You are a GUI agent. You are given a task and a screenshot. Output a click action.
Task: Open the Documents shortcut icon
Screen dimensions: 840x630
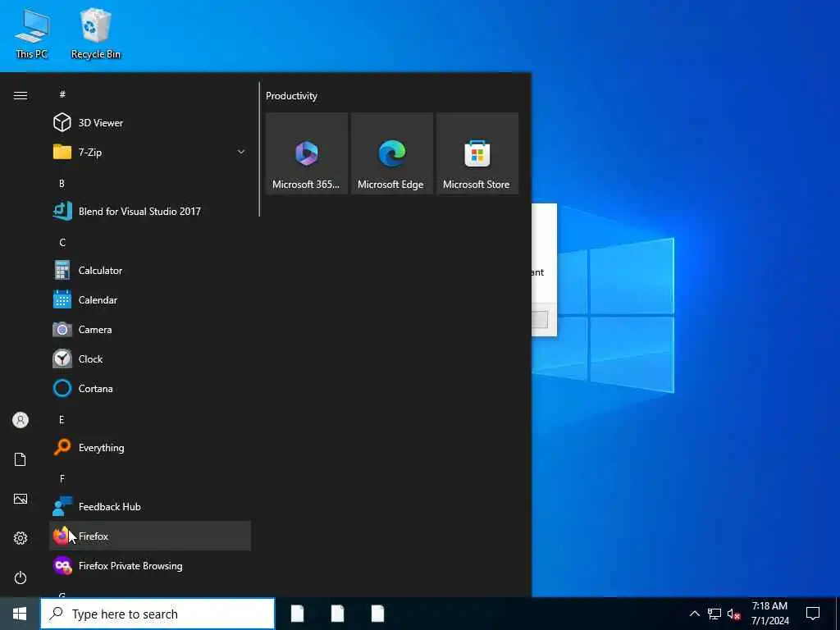(x=21, y=459)
